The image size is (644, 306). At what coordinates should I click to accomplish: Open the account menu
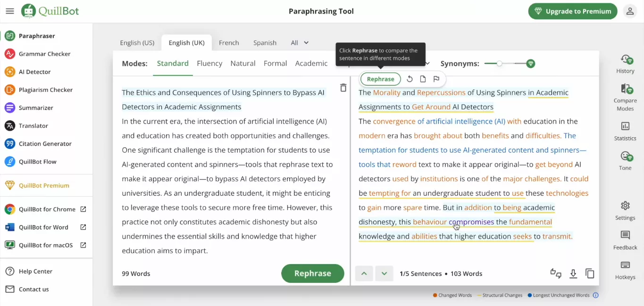coord(630,11)
